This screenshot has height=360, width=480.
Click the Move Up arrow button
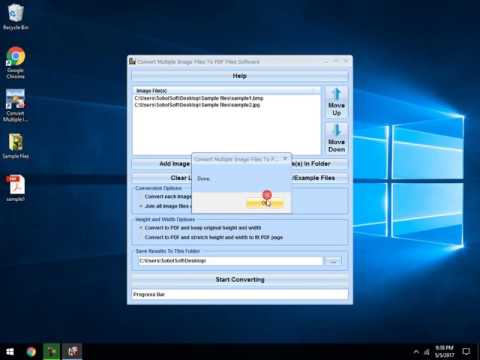click(336, 103)
